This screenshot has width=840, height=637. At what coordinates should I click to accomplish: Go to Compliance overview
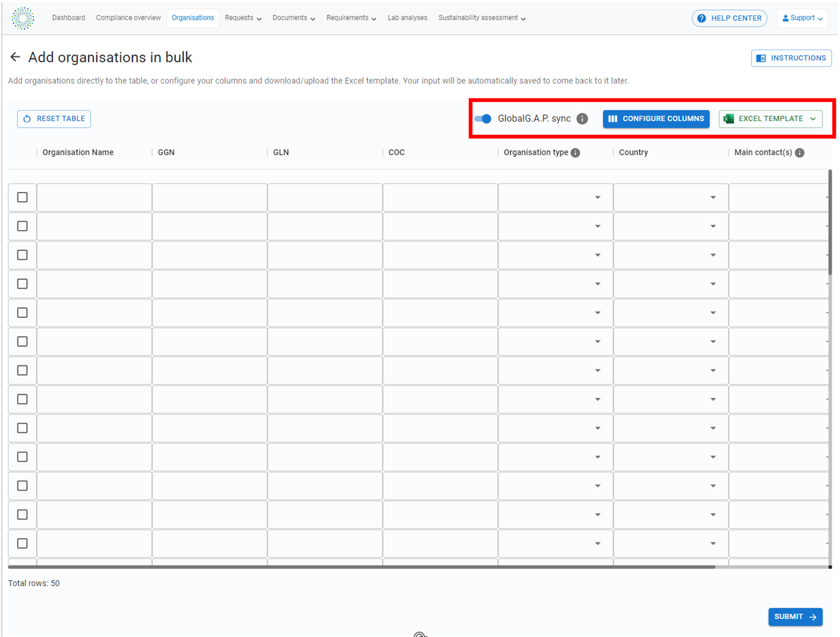pos(128,18)
